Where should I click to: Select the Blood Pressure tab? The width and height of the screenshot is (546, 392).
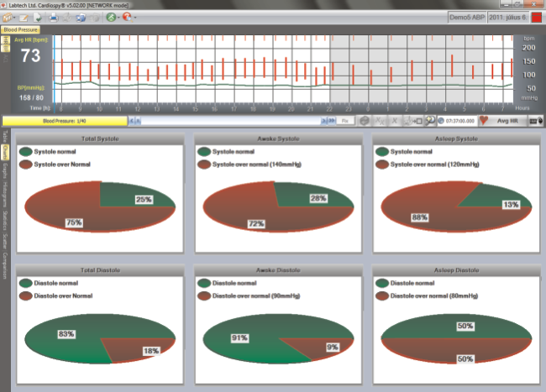point(20,30)
